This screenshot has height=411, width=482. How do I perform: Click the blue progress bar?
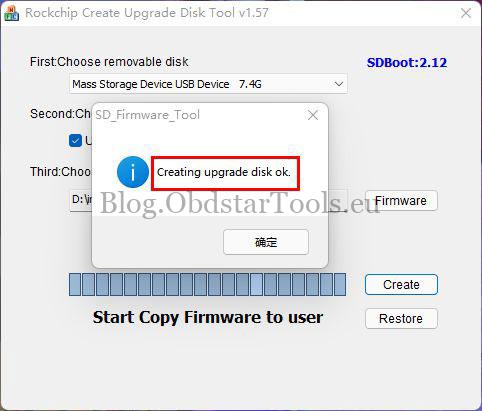point(207,284)
